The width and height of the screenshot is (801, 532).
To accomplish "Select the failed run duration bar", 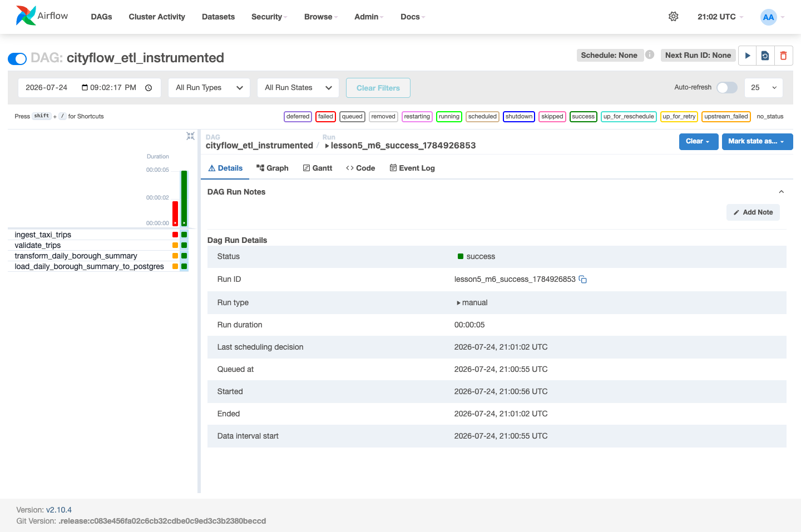I will [x=175, y=213].
